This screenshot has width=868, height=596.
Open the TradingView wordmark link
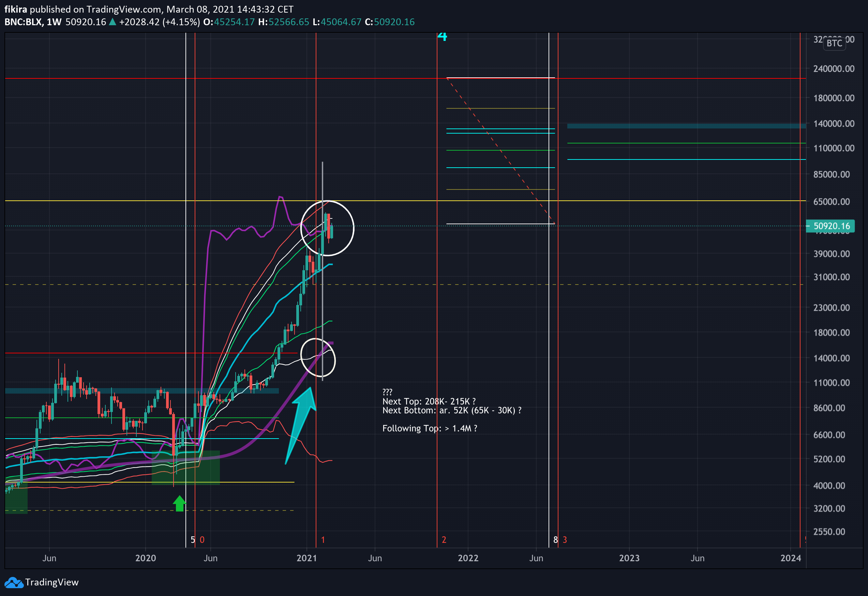pos(51,582)
